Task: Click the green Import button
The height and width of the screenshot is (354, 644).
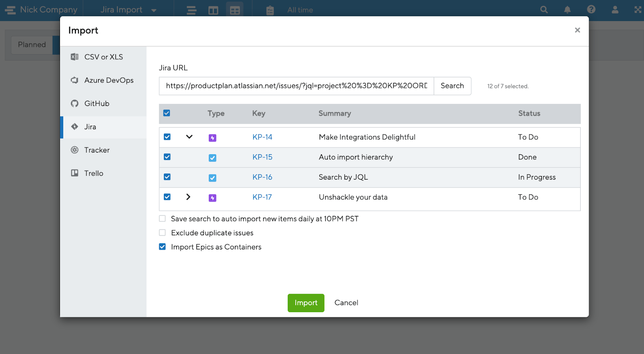Action: pos(305,303)
